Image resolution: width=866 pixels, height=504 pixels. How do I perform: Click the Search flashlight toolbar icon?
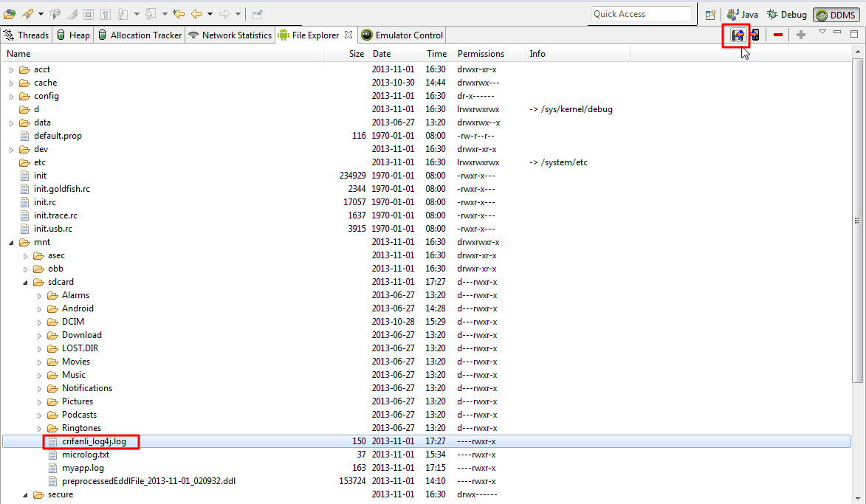(27, 14)
